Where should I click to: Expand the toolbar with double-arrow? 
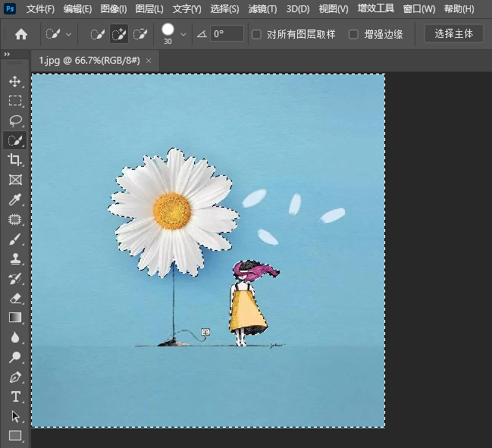7,55
